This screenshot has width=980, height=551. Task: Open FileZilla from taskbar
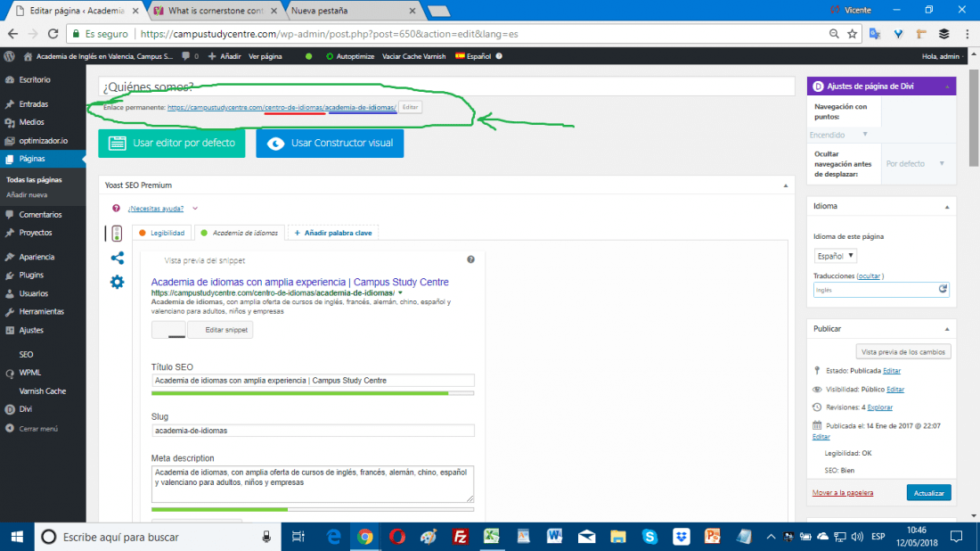[x=460, y=537]
